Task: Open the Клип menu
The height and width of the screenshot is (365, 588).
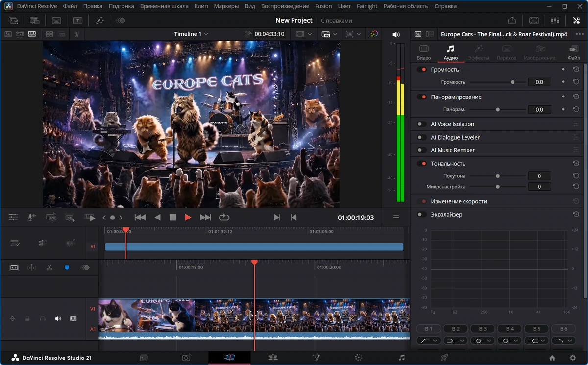Action: [201, 6]
